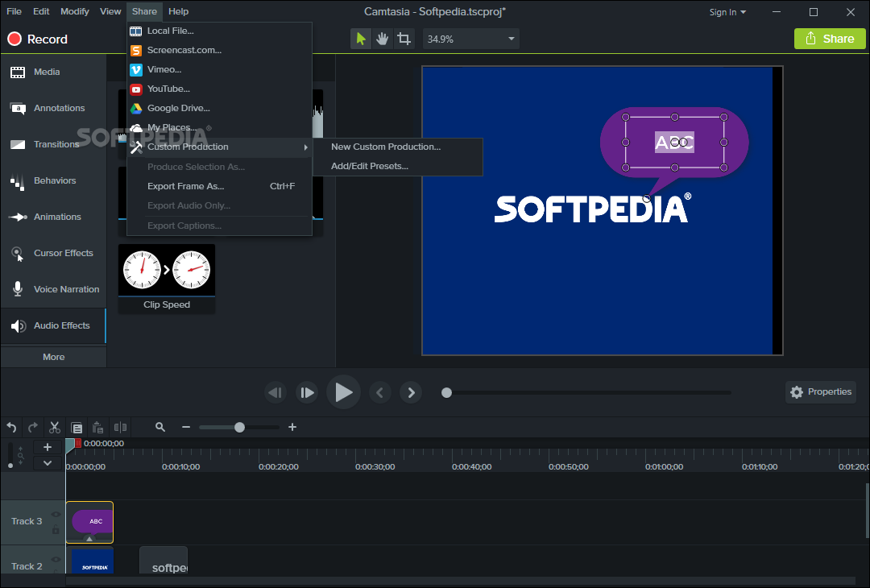
Task: Zoom in timeline with plus button
Action: [292, 427]
